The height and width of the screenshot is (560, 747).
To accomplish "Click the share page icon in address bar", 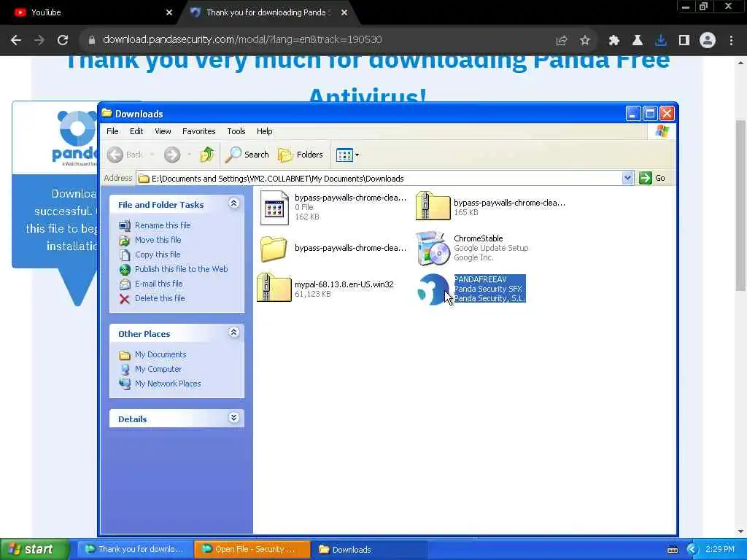I will tap(561, 41).
